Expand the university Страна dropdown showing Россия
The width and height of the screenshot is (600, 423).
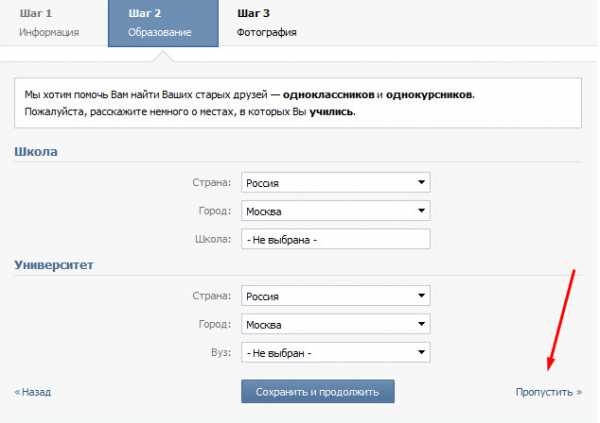point(336,296)
